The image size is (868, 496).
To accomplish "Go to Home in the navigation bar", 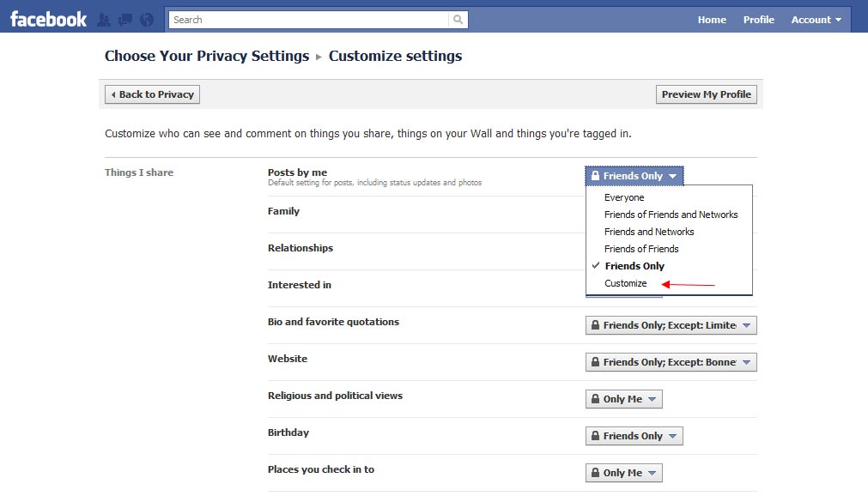I will coord(711,19).
